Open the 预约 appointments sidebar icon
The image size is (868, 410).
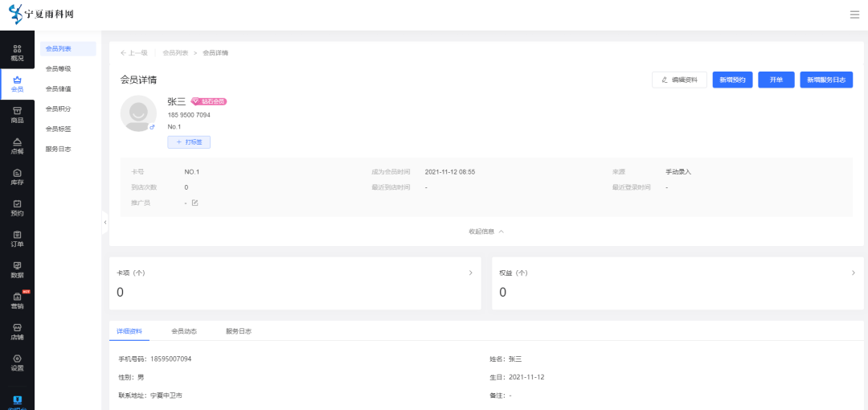17,208
